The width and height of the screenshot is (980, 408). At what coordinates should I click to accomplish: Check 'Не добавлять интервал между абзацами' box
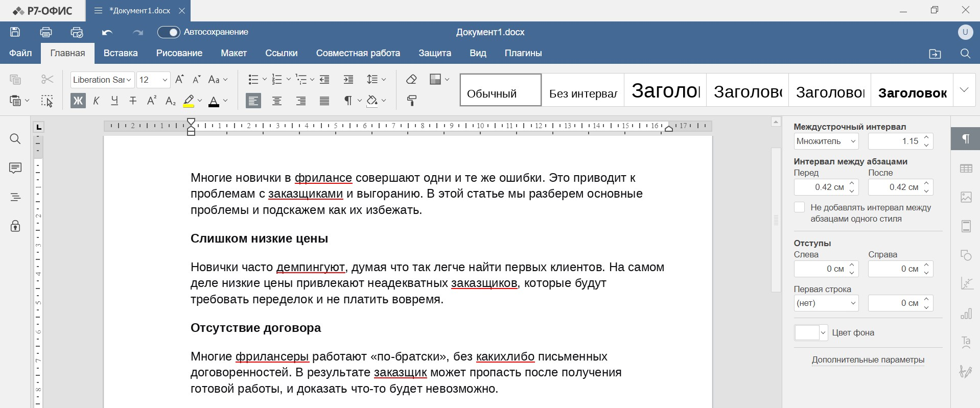point(800,207)
